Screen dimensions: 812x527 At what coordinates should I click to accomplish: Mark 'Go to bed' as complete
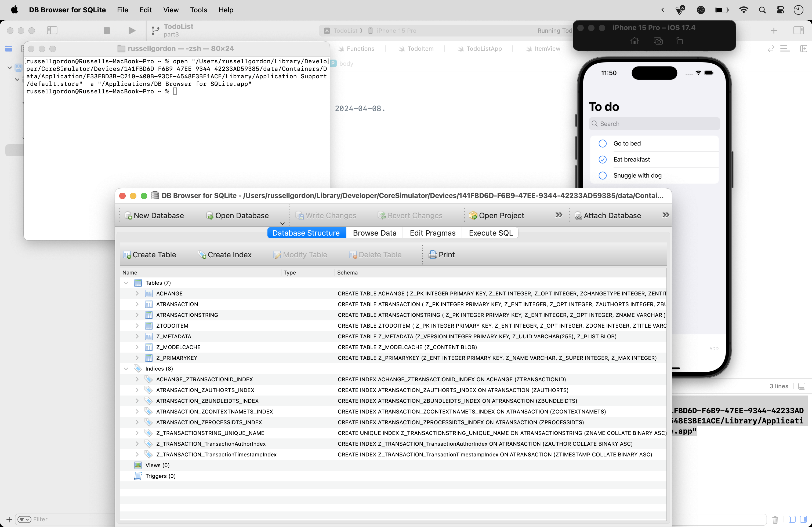pyautogui.click(x=602, y=144)
